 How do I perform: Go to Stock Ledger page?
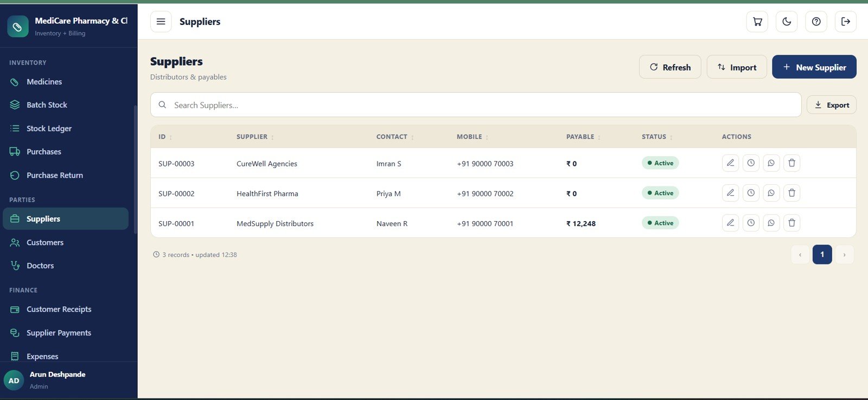pos(66,128)
